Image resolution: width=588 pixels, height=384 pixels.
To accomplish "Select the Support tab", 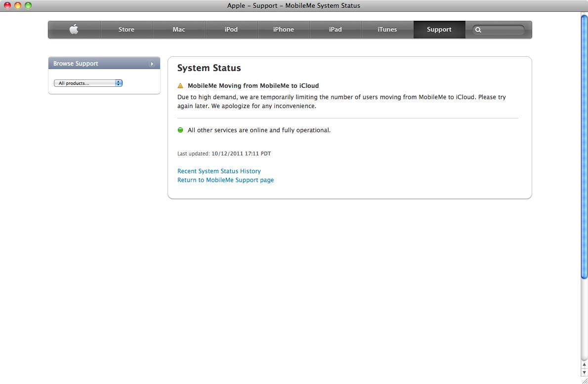I will [x=439, y=30].
